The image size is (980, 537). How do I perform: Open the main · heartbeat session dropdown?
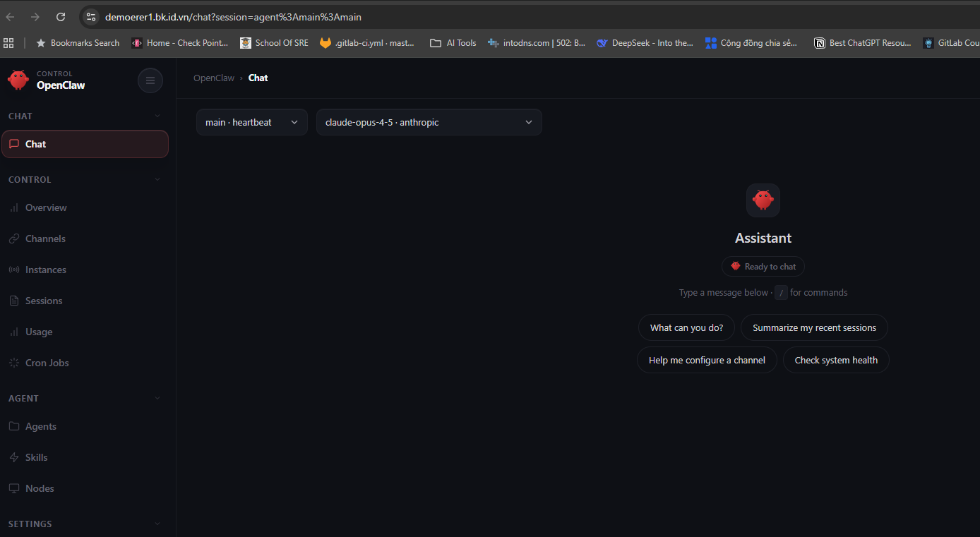click(251, 122)
